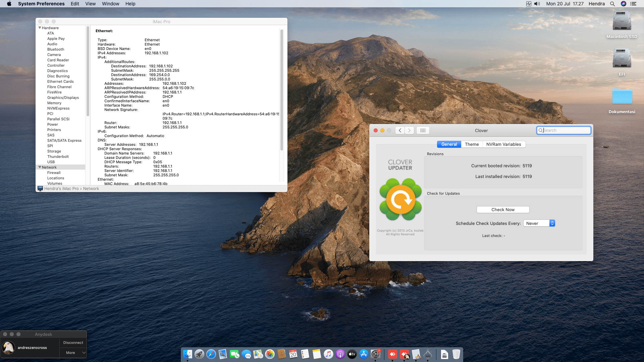644x362 pixels.
Task: Select SATA/SATA Express in sidebar
Action: [x=64, y=140]
